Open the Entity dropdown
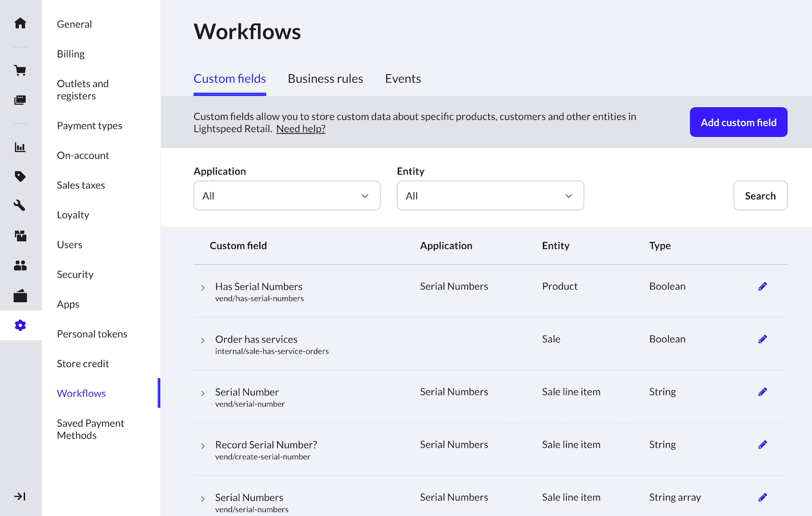The width and height of the screenshot is (812, 516). (x=490, y=196)
